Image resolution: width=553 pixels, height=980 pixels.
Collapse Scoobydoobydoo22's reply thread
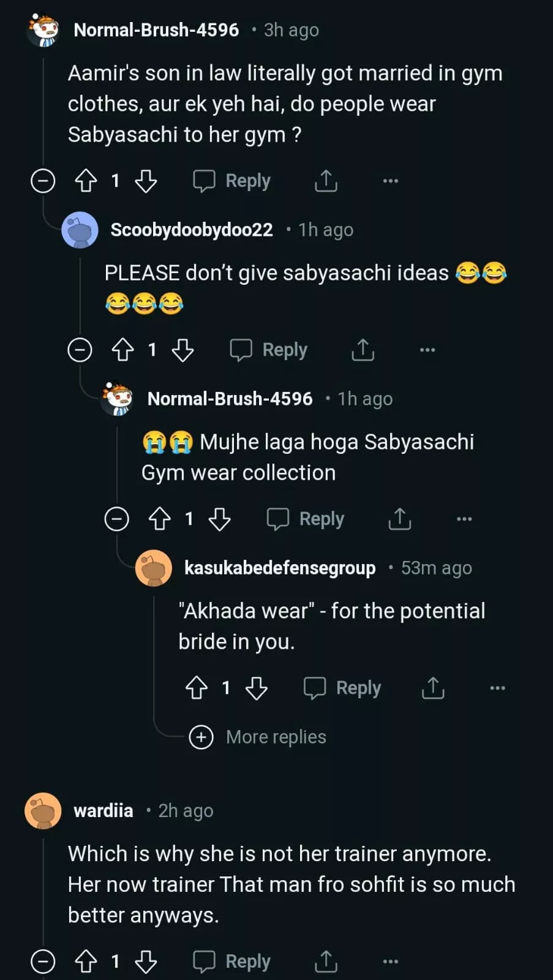click(80, 350)
